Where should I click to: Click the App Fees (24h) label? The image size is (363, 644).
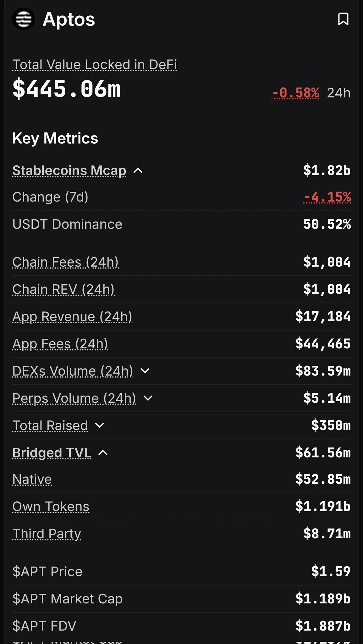coord(60,344)
